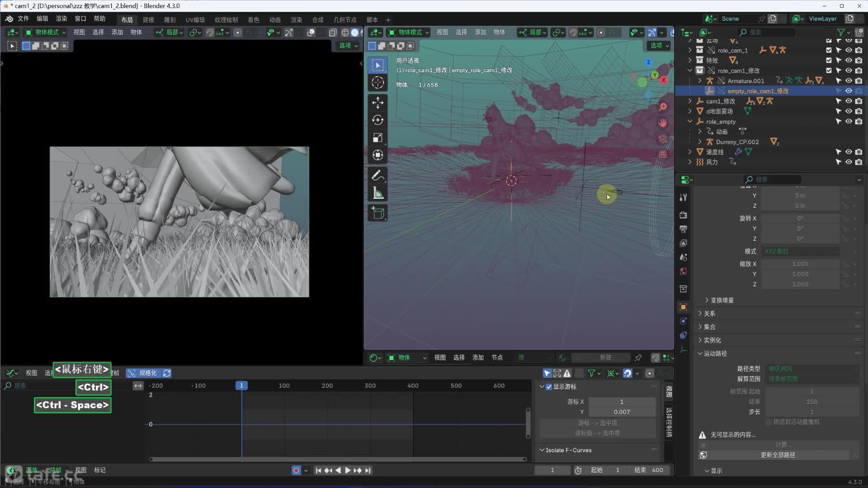Select the Scale tool icon
This screenshot has height=488, width=868.
(377, 138)
